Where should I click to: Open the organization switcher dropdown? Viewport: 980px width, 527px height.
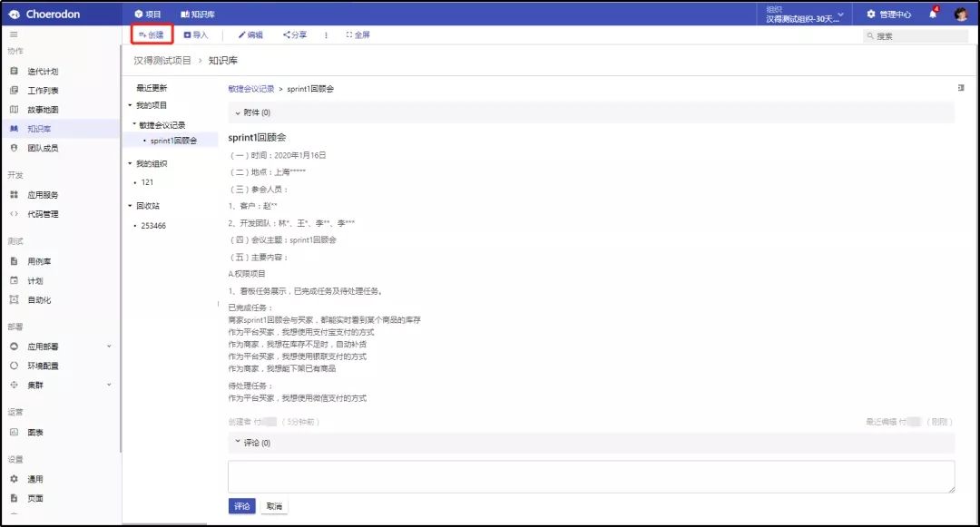[805, 15]
